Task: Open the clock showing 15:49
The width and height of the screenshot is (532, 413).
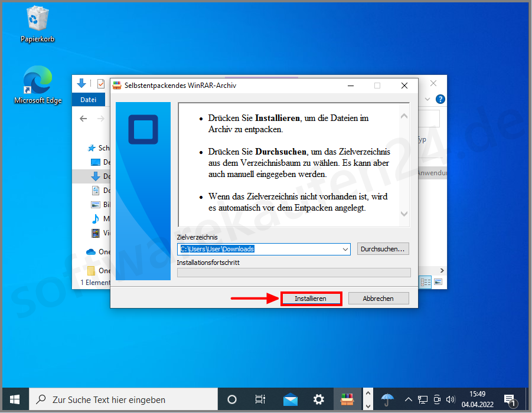Action: click(x=477, y=399)
